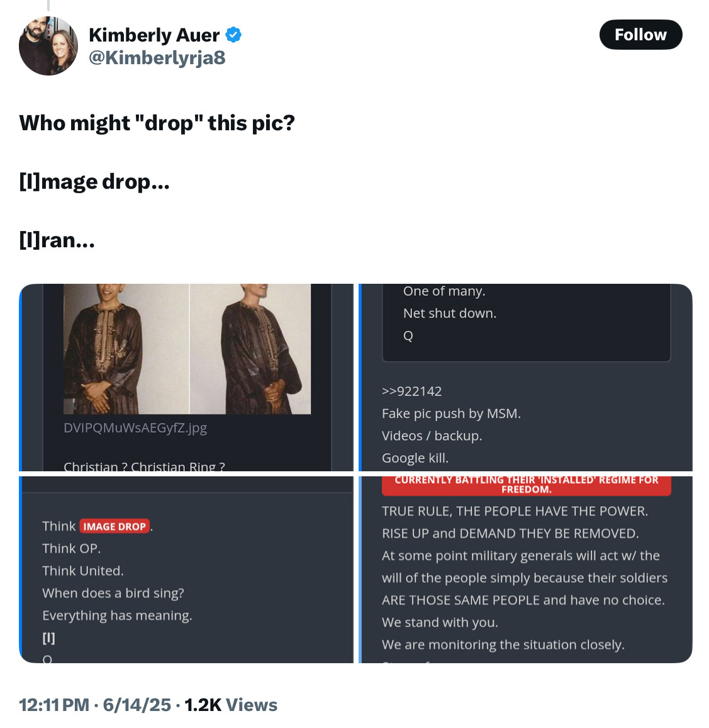Open the right robed figure photo
Image resolution: width=709 pixels, height=728 pixels.
(250, 349)
